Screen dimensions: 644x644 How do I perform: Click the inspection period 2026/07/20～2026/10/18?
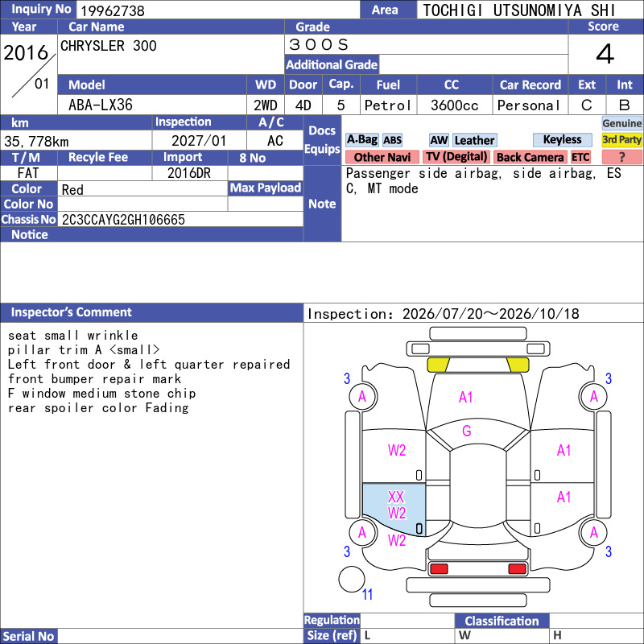[491, 314]
